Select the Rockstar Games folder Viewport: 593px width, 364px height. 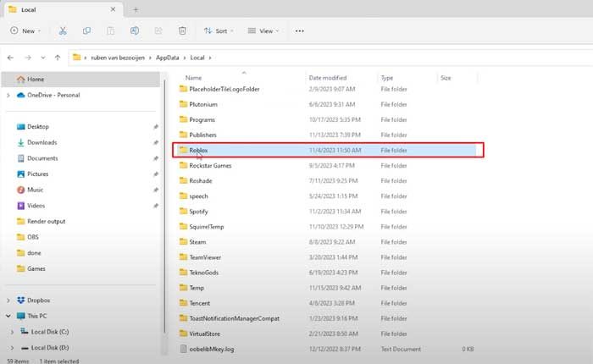pyautogui.click(x=210, y=165)
